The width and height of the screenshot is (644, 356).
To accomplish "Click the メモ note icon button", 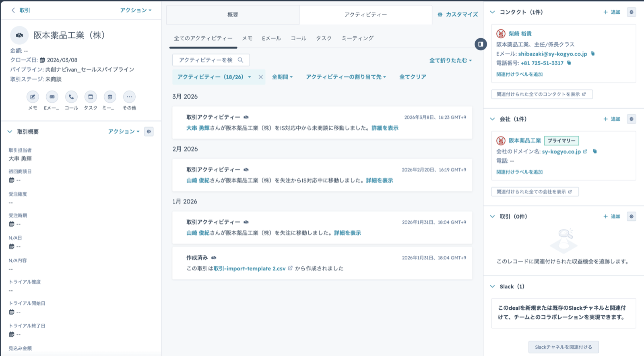I will [x=33, y=97].
